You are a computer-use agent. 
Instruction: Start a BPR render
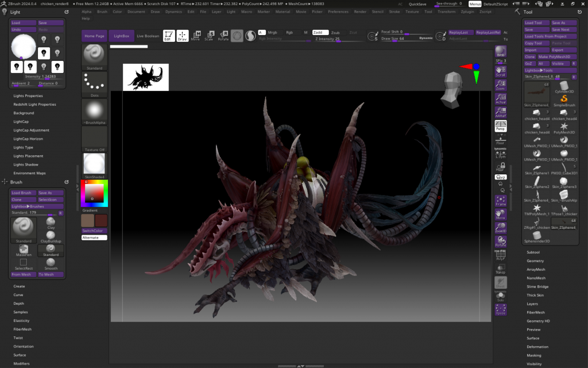(x=501, y=51)
